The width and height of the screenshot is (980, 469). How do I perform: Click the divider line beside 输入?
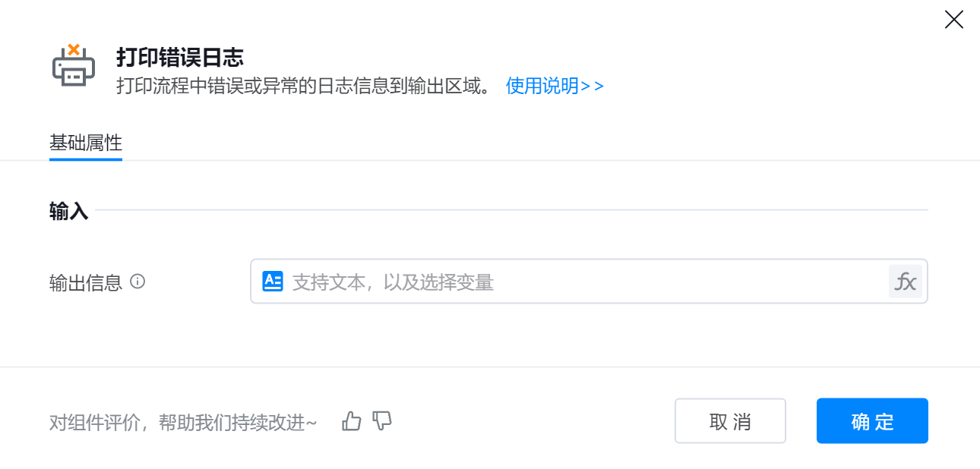click(x=511, y=209)
